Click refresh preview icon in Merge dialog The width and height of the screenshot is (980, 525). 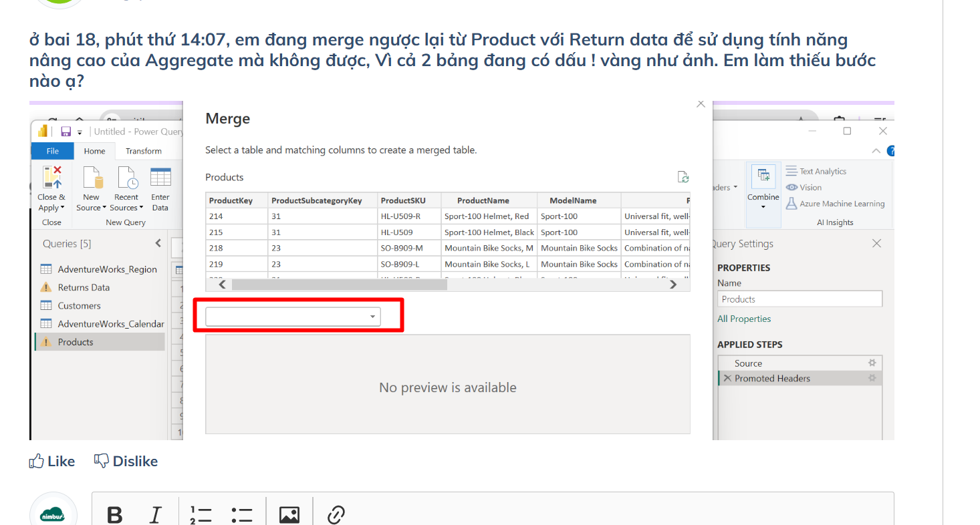click(683, 177)
